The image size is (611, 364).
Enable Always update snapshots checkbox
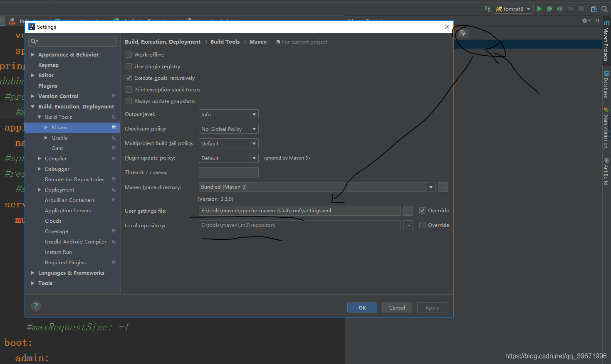(129, 101)
